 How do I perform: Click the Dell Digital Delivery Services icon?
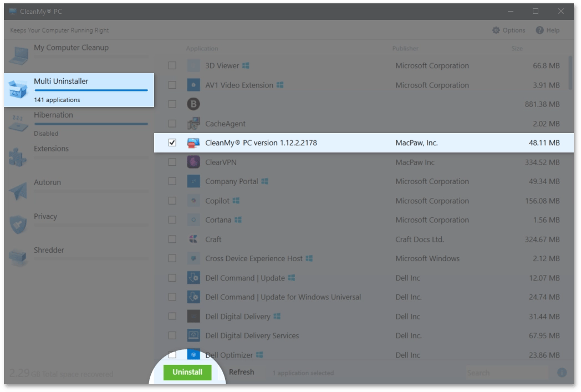point(193,335)
